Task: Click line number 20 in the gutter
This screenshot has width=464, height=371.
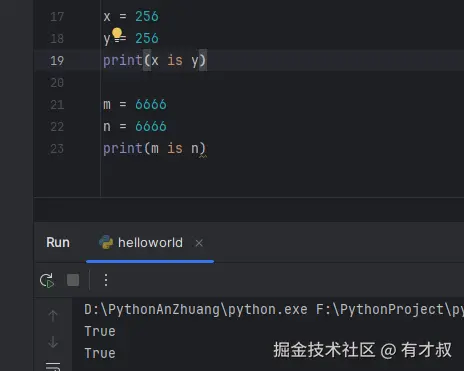Action: coord(57,83)
